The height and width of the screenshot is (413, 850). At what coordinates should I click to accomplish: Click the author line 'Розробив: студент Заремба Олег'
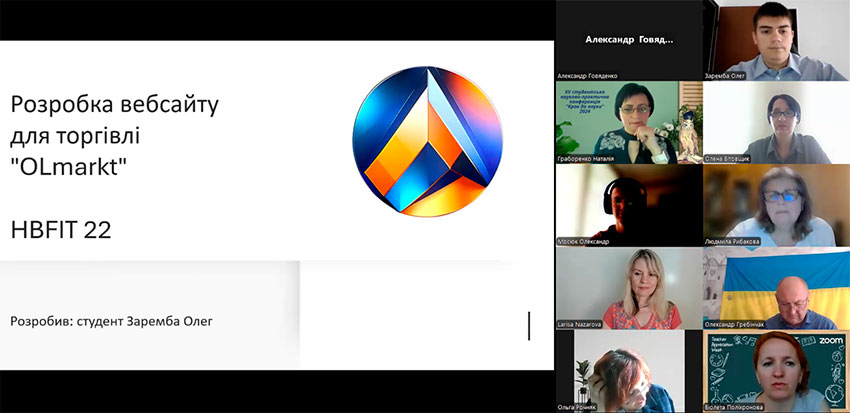[112, 321]
